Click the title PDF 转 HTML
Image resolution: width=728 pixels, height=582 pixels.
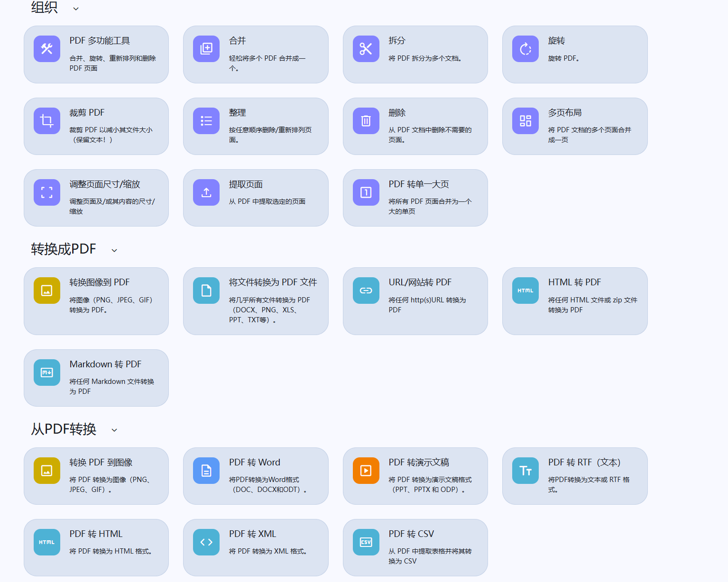pos(96,534)
